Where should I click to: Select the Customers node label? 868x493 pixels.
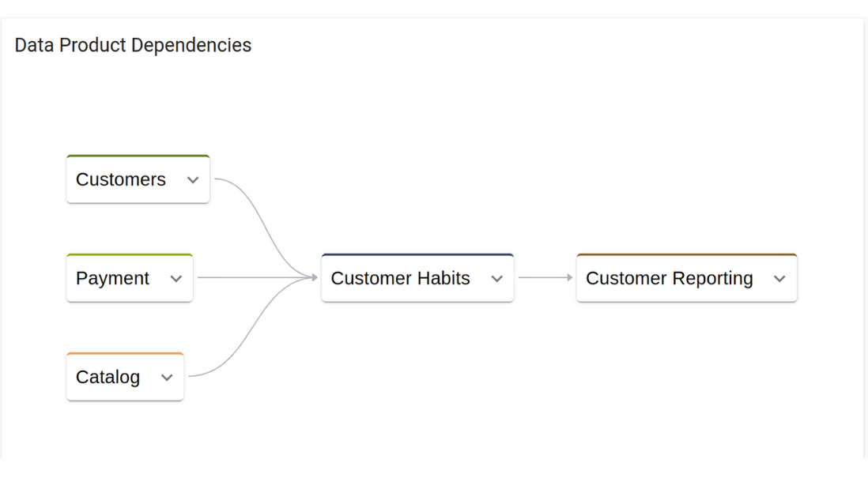point(121,179)
